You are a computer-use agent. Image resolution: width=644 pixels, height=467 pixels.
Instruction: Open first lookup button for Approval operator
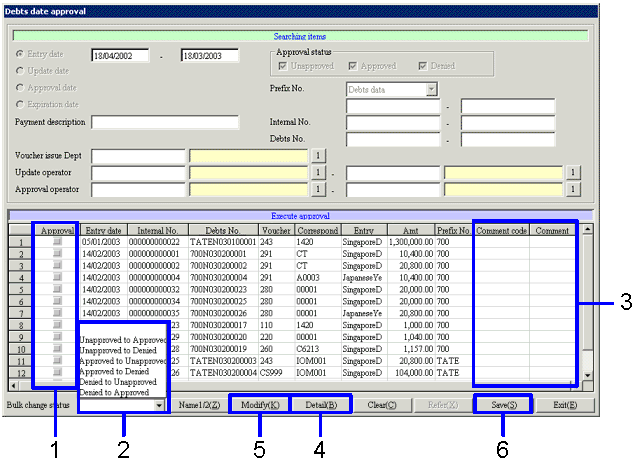pyautogui.click(x=318, y=189)
